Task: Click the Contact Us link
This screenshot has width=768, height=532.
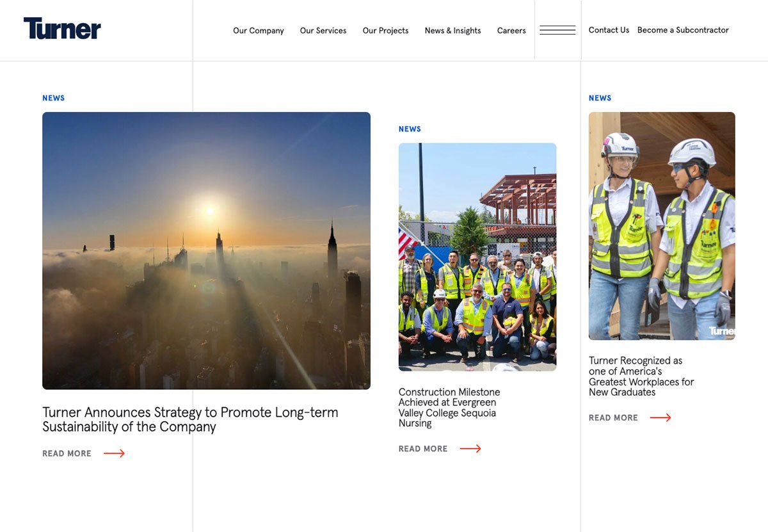Action: 609,30
